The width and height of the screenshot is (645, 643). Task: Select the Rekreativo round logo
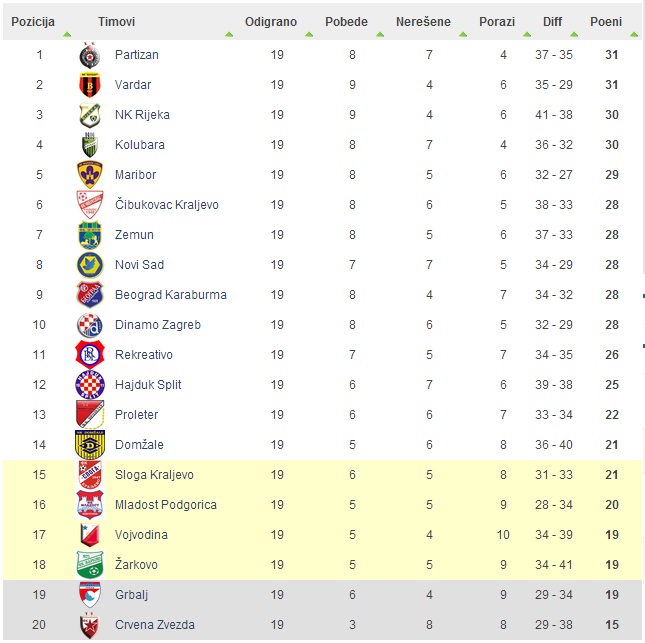click(x=90, y=355)
